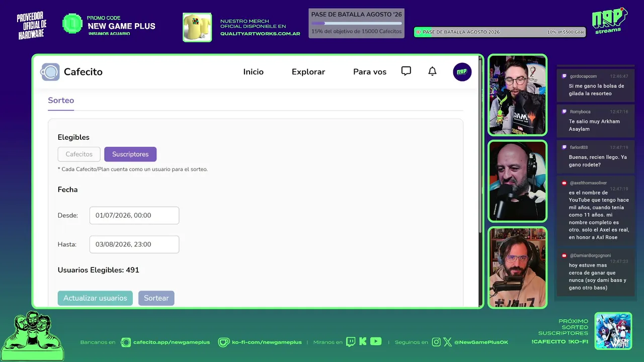Click the yellow t-shirt merch thumbnail
This screenshot has width=644, height=362.
pyautogui.click(x=197, y=27)
